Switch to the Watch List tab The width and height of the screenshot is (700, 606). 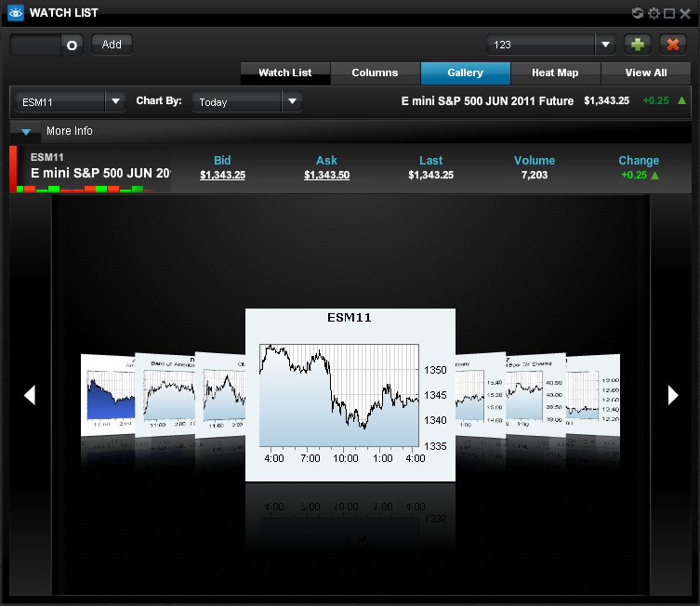click(x=285, y=72)
